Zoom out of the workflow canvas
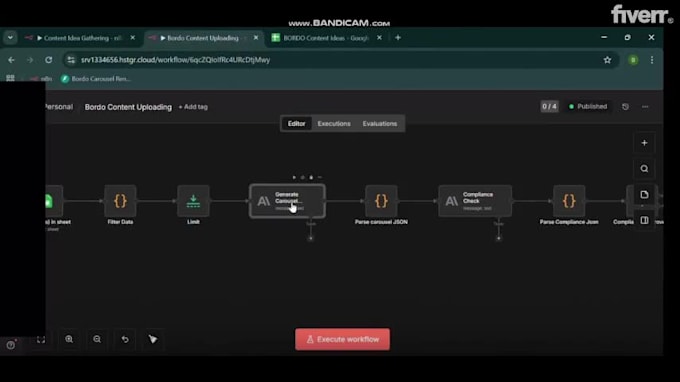This screenshot has height=382, width=680. pyautogui.click(x=97, y=339)
